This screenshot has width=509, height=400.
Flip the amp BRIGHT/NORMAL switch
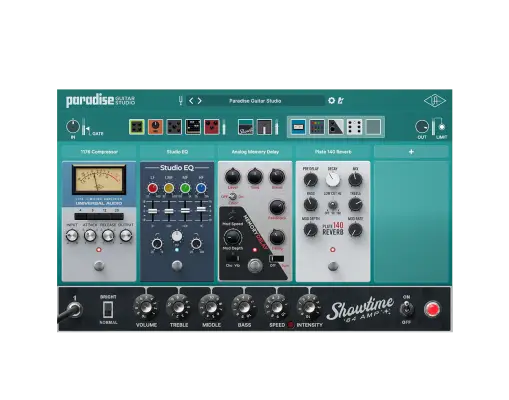108,309
